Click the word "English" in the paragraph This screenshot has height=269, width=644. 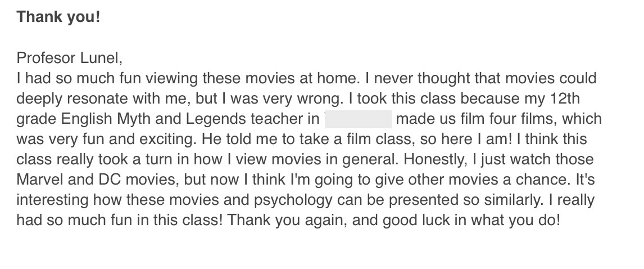(87, 119)
